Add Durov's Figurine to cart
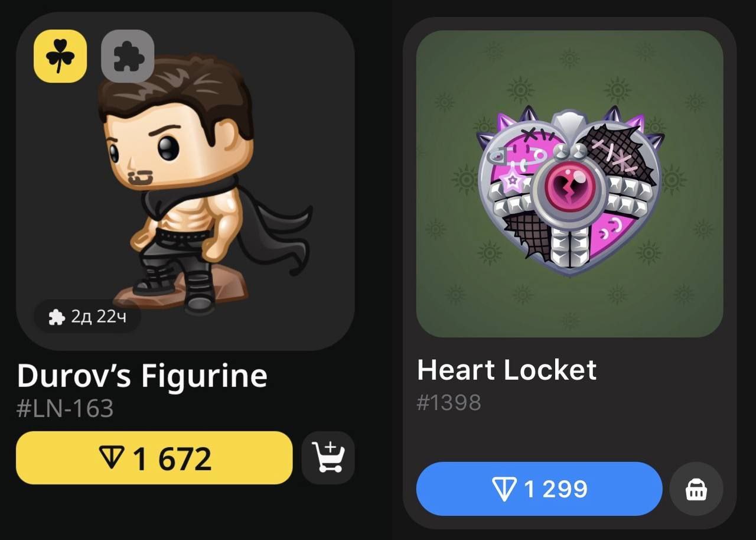 (328, 458)
